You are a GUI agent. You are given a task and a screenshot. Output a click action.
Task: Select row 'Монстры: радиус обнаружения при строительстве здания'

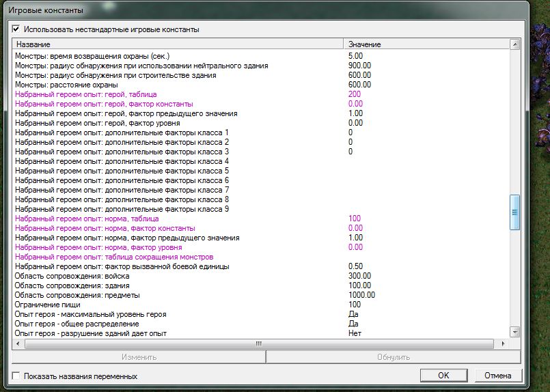pyautogui.click(x=261, y=75)
